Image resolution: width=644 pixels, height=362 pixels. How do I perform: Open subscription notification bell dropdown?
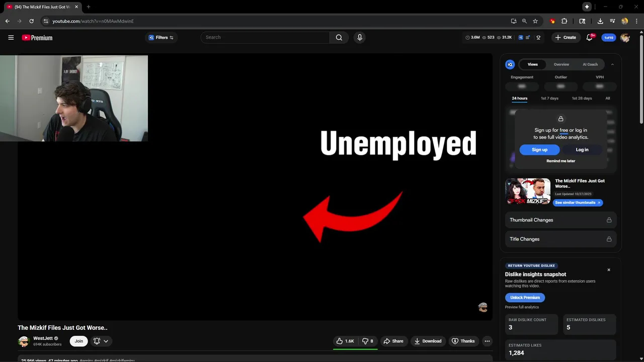(x=101, y=341)
